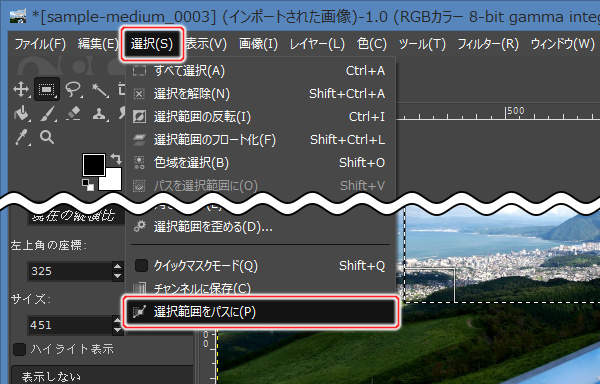Click the サイズ: label

point(31,299)
